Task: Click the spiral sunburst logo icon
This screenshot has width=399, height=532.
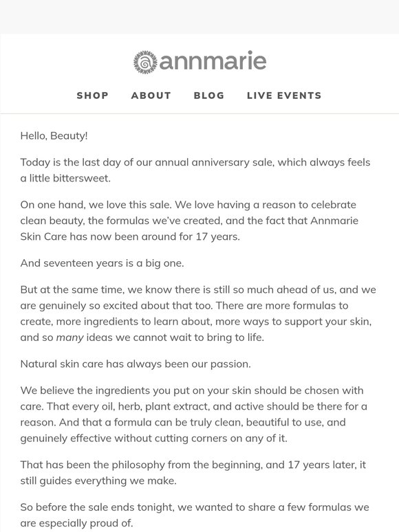Action: point(145,62)
